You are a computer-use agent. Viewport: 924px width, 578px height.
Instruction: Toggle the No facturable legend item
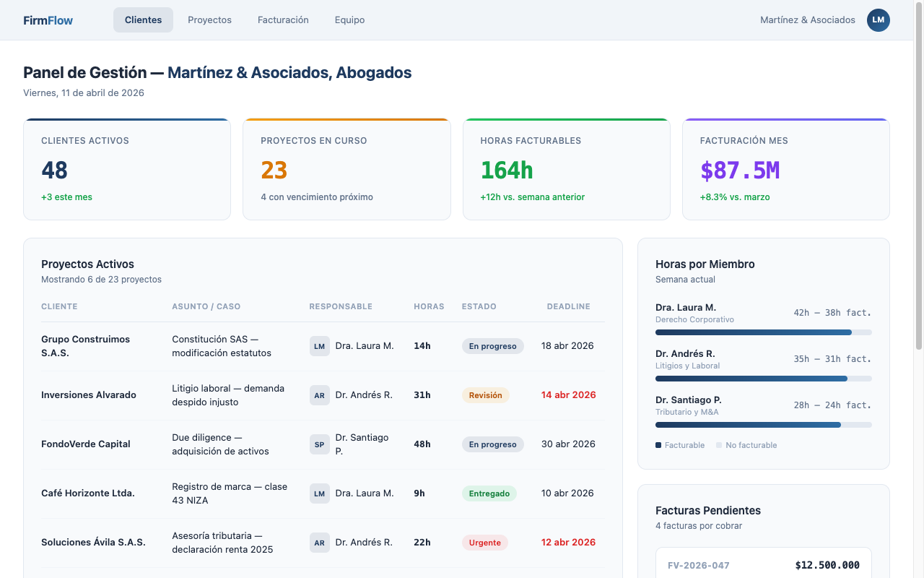(746, 445)
